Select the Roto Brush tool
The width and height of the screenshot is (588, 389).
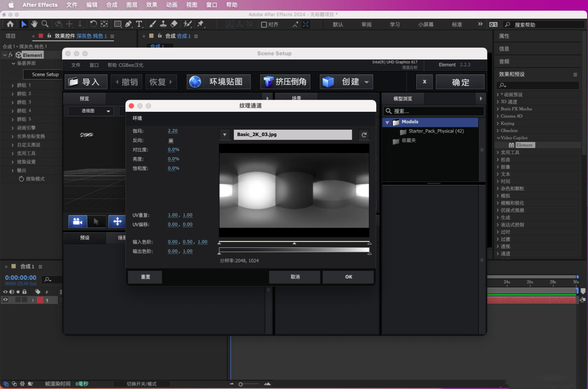(187, 24)
